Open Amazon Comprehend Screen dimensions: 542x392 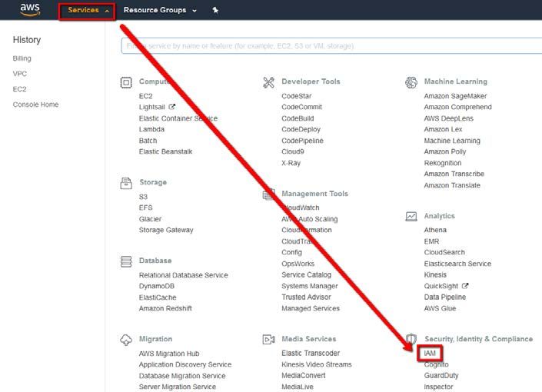coord(458,107)
